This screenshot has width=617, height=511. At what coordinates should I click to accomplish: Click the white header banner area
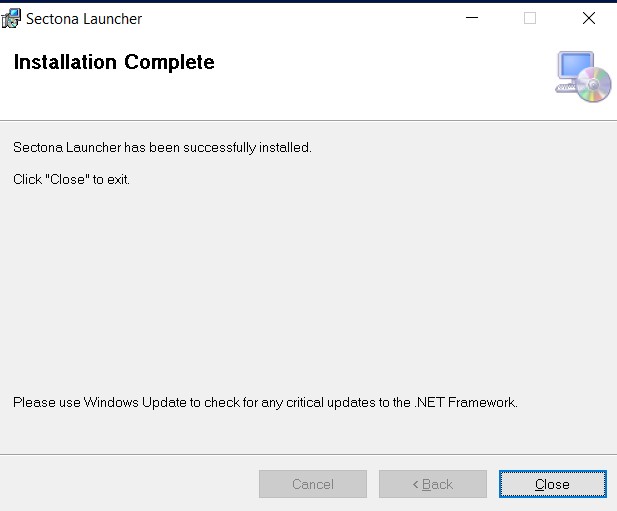click(x=380, y=80)
